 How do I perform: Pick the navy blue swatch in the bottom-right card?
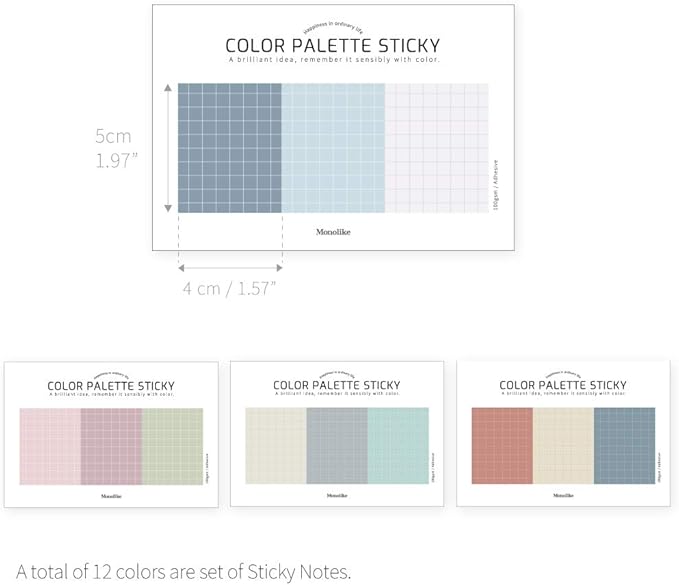tap(624, 446)
